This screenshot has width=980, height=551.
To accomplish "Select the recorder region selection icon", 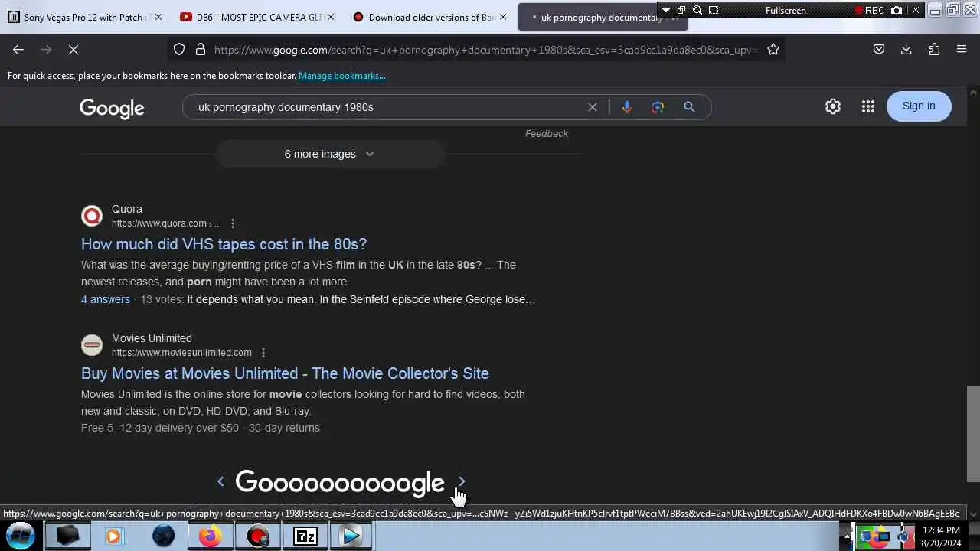I will (x=714, y=10).
